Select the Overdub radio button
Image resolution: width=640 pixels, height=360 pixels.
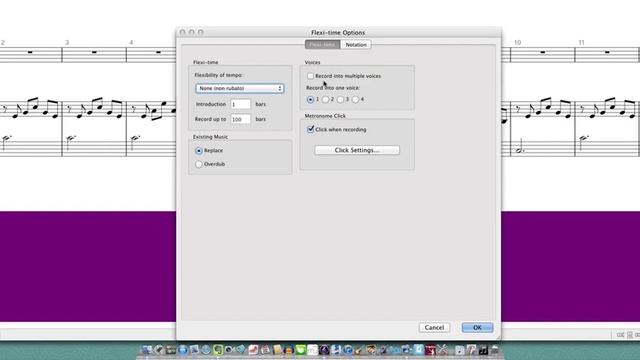point(199,164)
